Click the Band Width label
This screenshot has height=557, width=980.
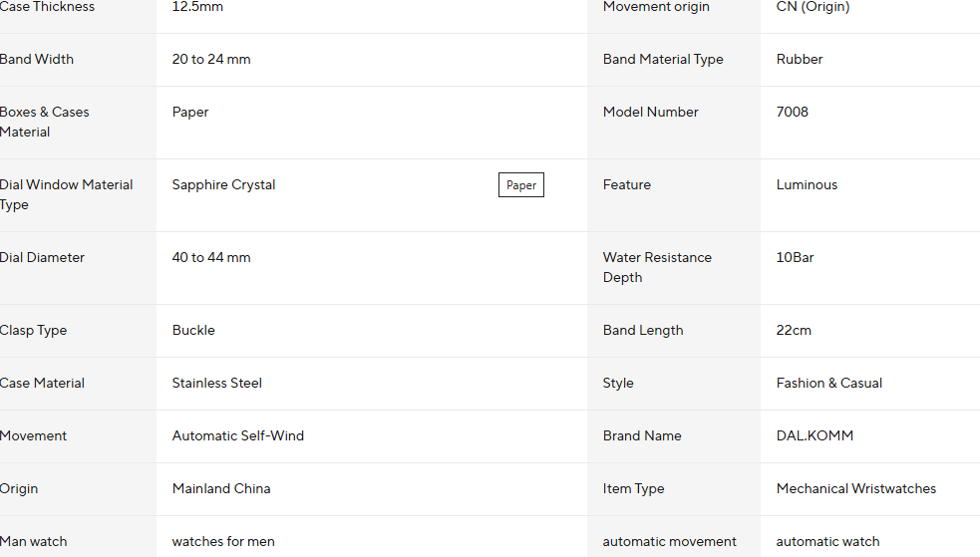pyautogui.click(x=37, y=59)
